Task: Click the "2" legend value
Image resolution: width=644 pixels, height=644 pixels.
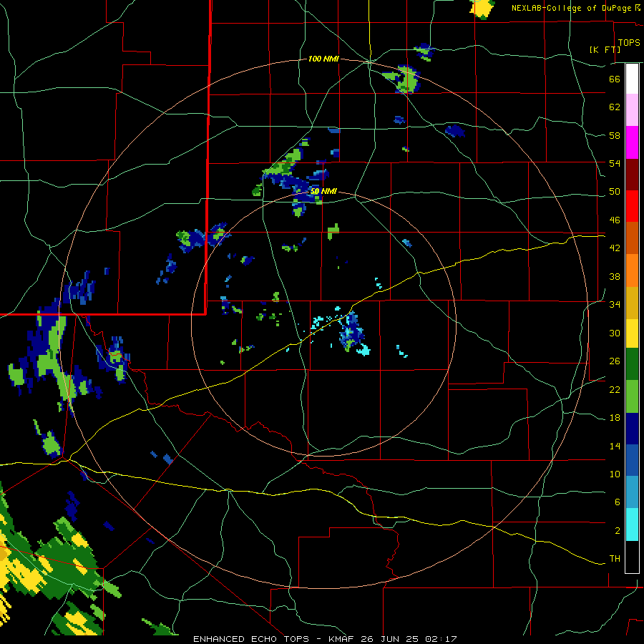Action: (x=617, y=531)
